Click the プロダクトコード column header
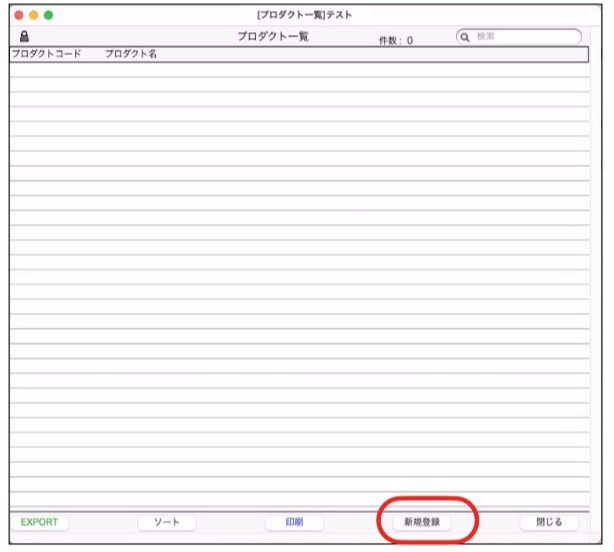 click(x=46, y=54)
